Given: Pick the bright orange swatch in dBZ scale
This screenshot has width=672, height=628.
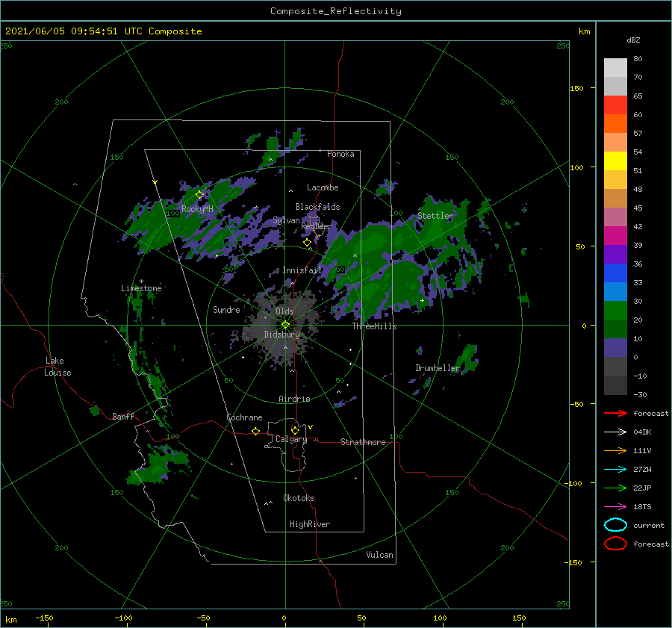Looking at the screenshot, I should [x=615, y=124].
